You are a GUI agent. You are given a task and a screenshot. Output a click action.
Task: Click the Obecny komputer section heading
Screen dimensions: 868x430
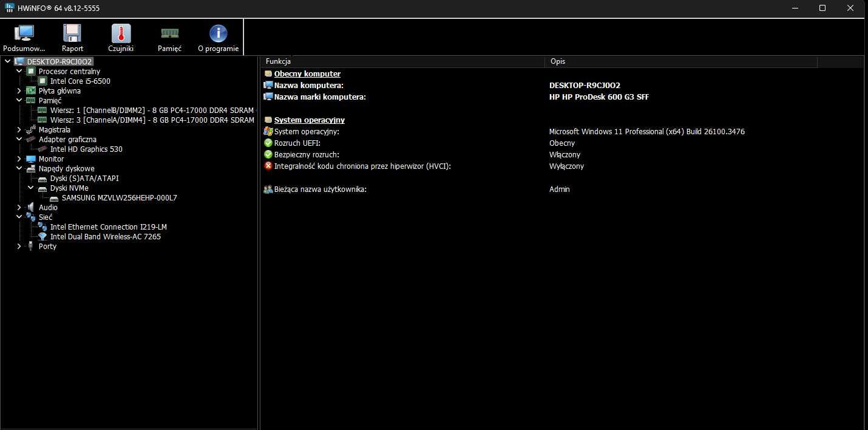307,73
